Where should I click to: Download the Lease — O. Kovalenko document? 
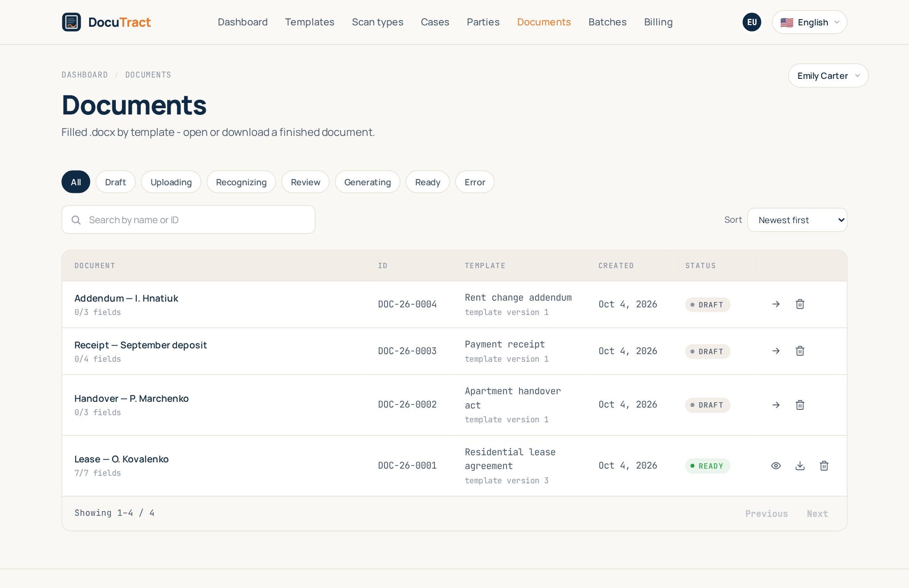(800, 466)
